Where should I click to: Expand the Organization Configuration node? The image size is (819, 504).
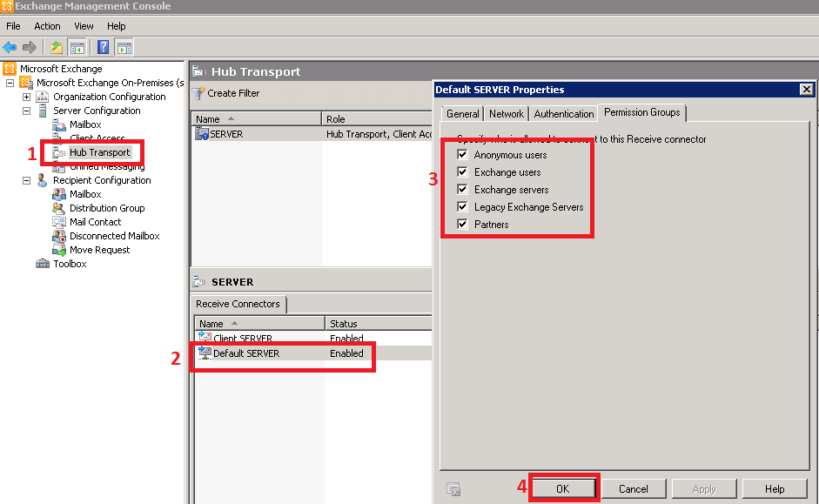tap(26, 97)
